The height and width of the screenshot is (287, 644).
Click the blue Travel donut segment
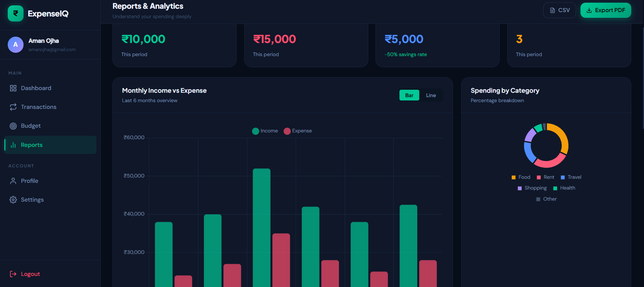528,153
